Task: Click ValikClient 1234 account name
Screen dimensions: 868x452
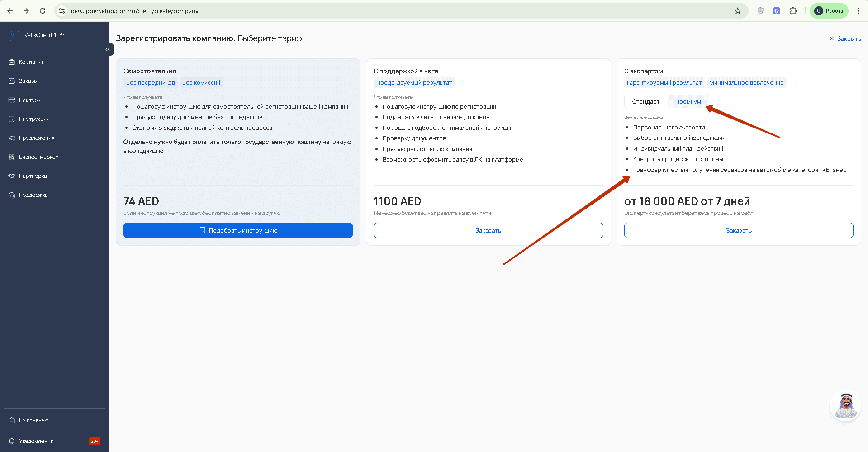Action: point(45,35)
